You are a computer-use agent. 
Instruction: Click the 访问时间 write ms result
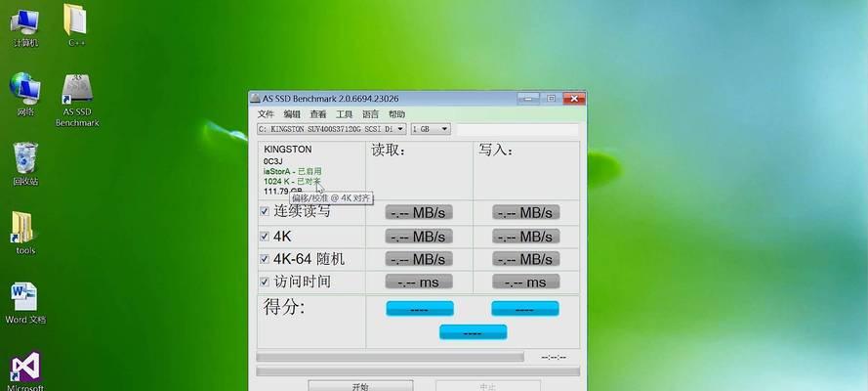click(526, 282)
